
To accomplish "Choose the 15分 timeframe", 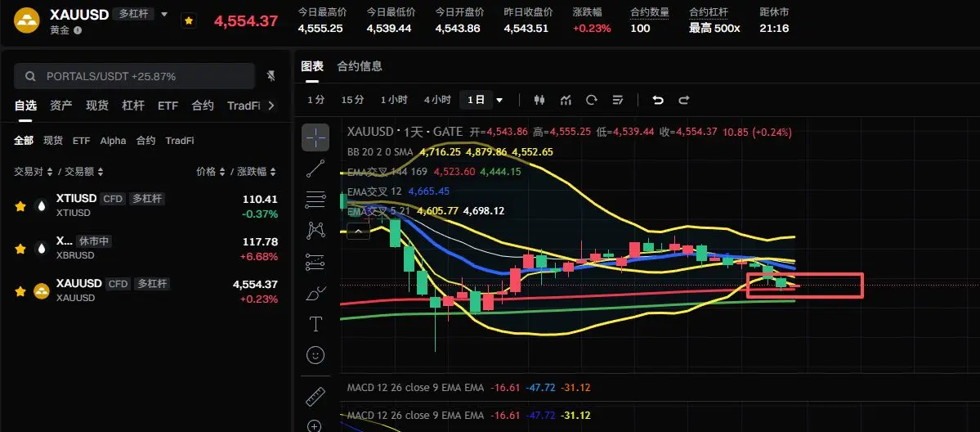I will coord(352,100).
